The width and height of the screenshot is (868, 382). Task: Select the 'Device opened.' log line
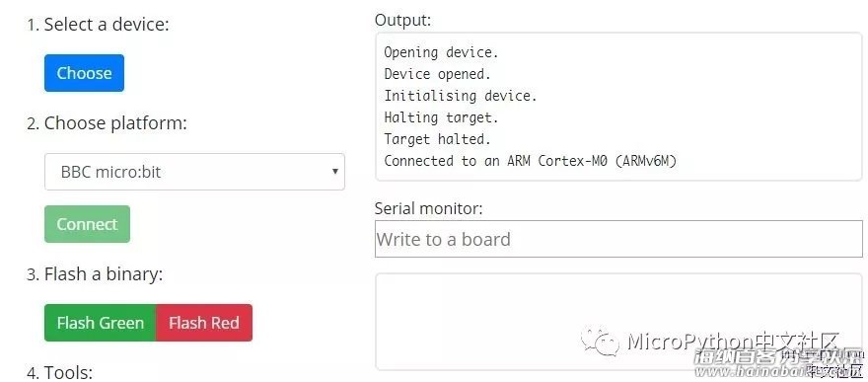point(437,74)
